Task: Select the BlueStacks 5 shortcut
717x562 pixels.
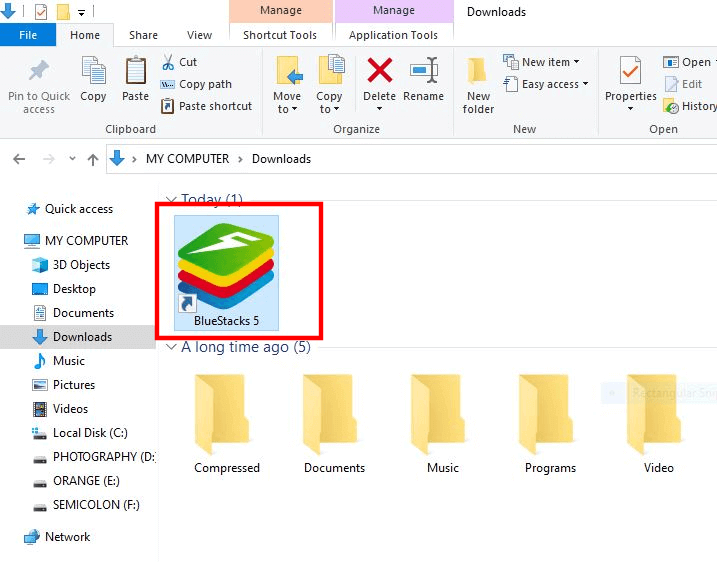Action: (226, 273)
